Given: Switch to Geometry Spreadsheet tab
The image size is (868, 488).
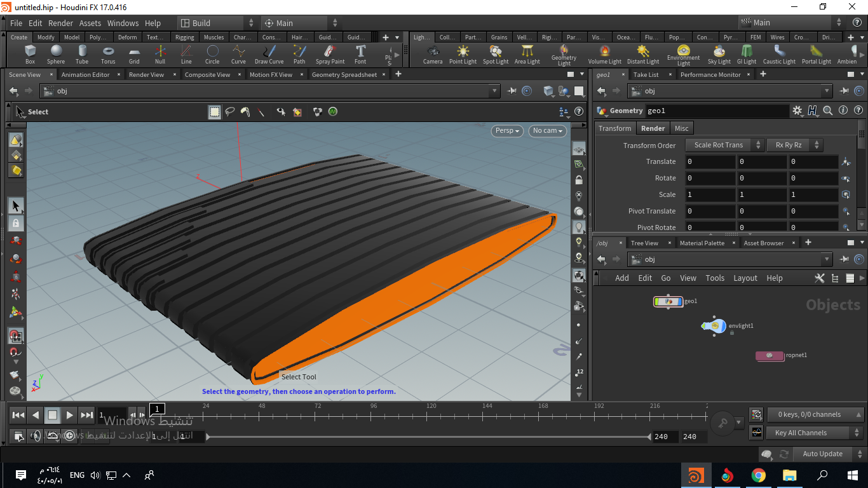Looking at the screenshot, I should tap(344, 74).
